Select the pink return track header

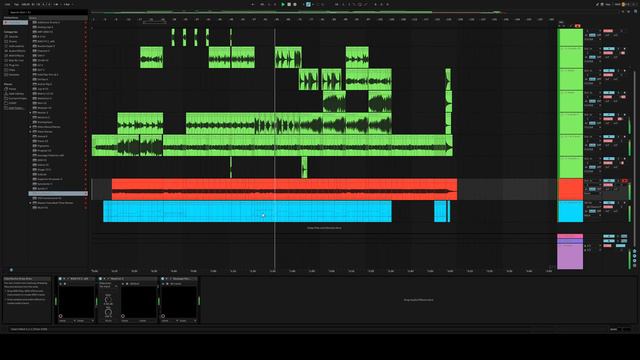pos(570,236)
